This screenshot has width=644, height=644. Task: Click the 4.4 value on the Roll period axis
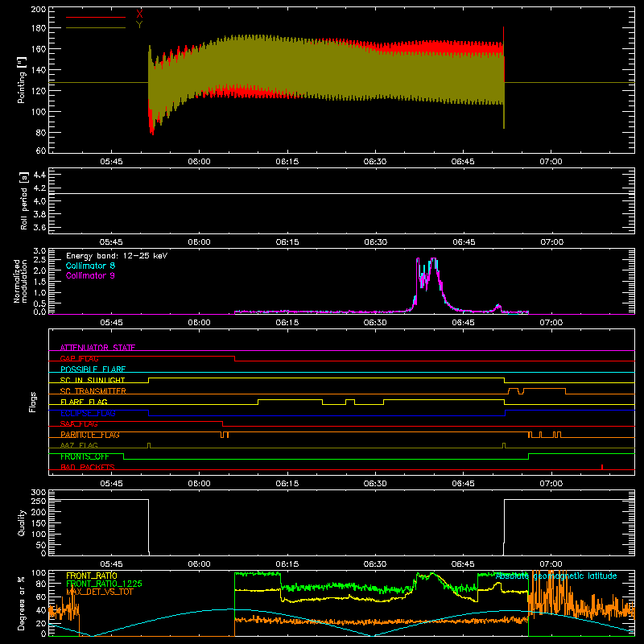[39, 175]
